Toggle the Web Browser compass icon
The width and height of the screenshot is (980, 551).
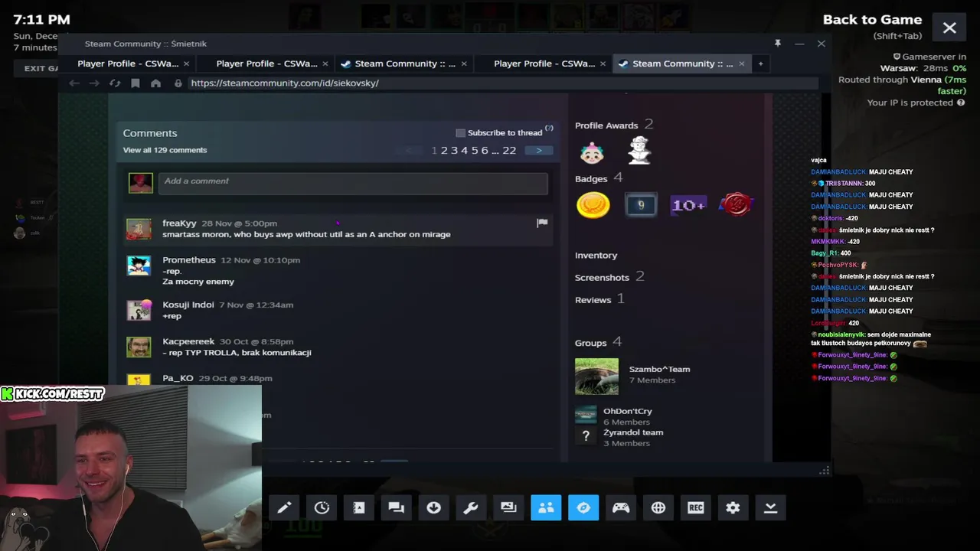583,507
